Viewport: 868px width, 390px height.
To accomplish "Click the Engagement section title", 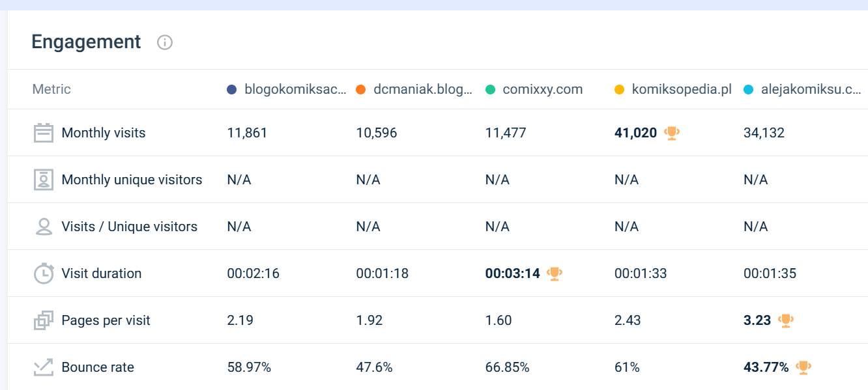I will pyautogui.click(x=86, y=42).
